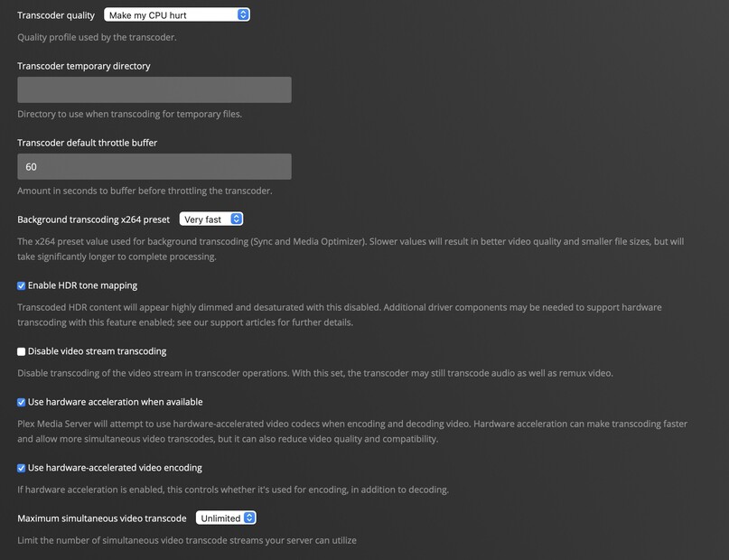
Task: Toggle Use hardware acceleration when available
Action: 22,402
